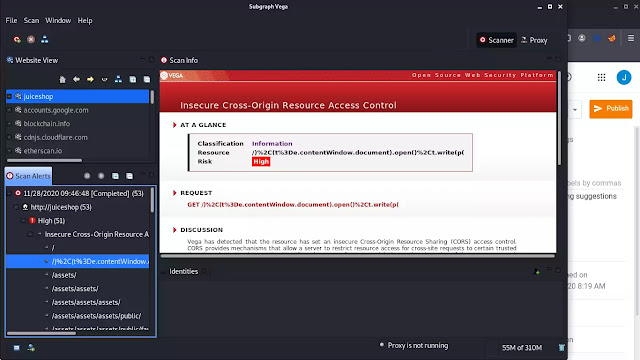Select the Identities tab

[x=184, y=271]
